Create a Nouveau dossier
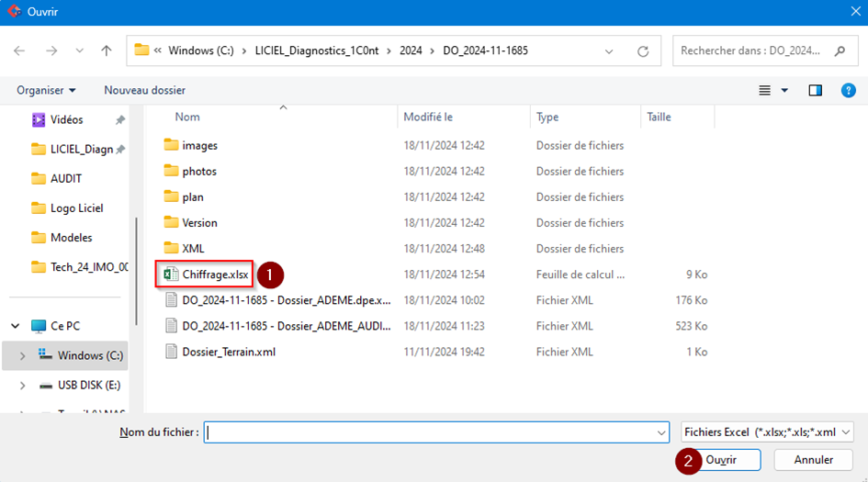 tap(144, 90)
